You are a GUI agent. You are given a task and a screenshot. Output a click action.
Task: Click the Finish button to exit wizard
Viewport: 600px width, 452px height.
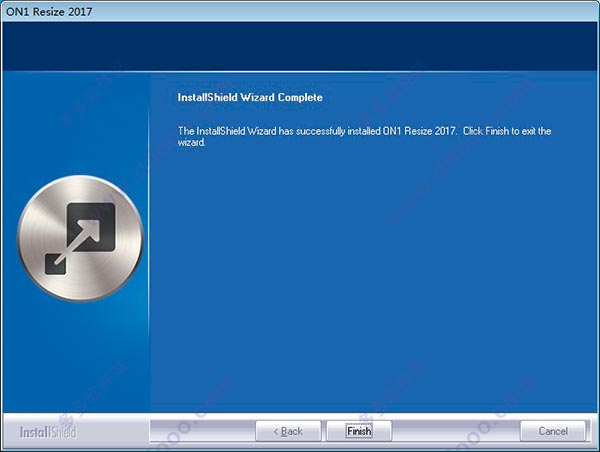359,431
